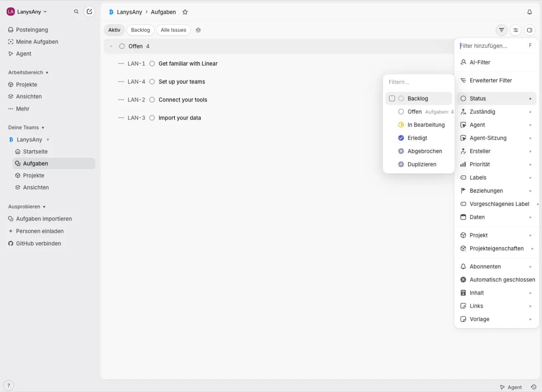Select the Offen status option
This screenshot has width=542, height=392.
(419, 112)
